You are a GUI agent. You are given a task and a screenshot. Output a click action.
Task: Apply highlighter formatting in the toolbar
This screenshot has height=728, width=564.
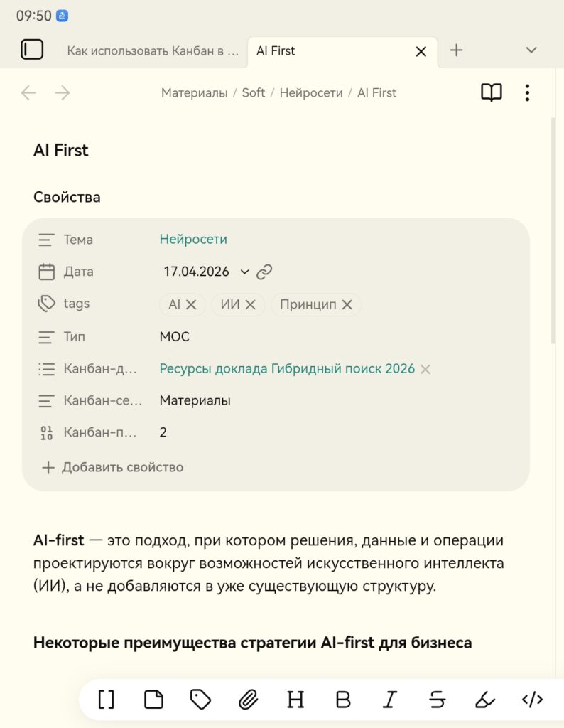pos(485,700)
